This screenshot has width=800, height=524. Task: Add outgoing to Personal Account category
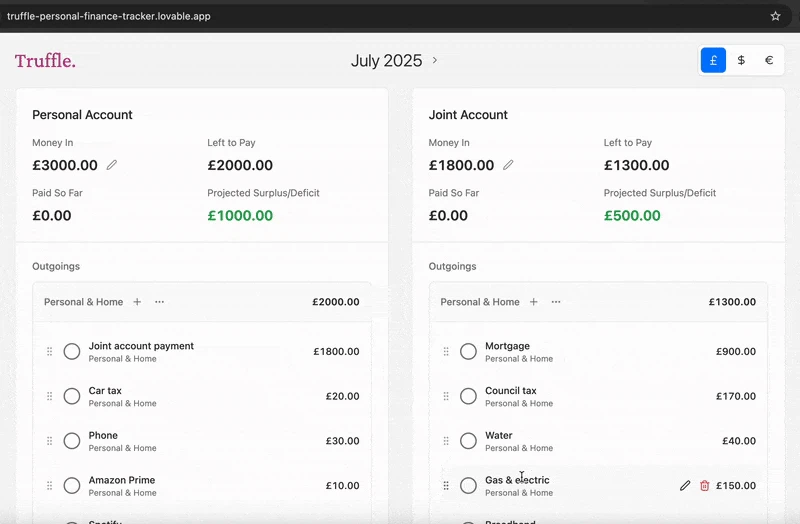coord(137,302)
